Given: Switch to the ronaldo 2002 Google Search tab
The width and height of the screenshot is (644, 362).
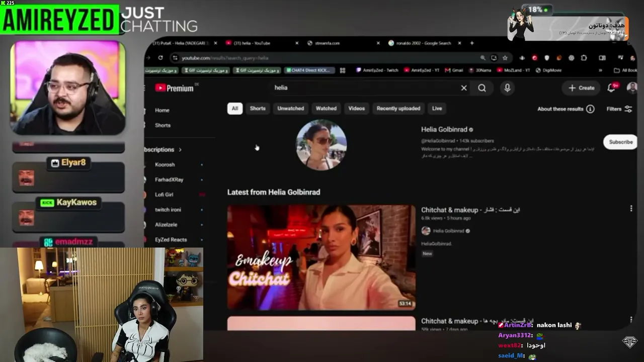Looking at the screenshot, I should tap(424, 43).
